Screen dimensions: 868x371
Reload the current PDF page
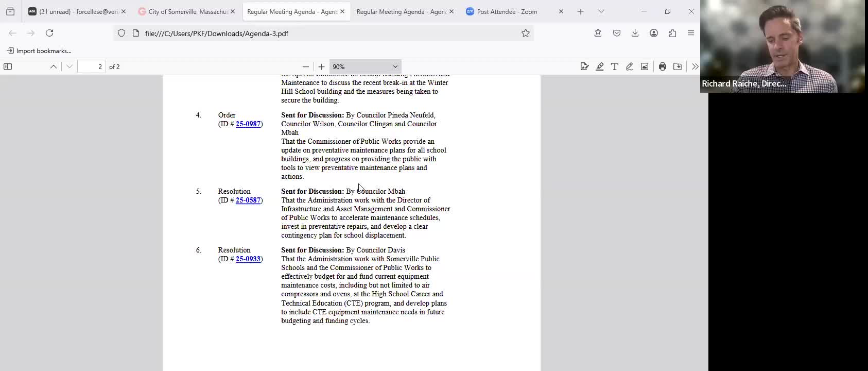(x=49, y=33)
